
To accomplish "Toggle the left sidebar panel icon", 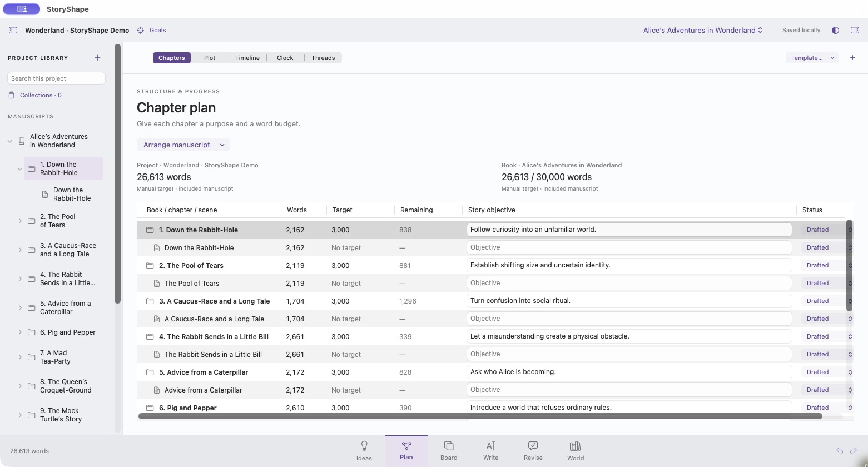I will click(13, 30).
